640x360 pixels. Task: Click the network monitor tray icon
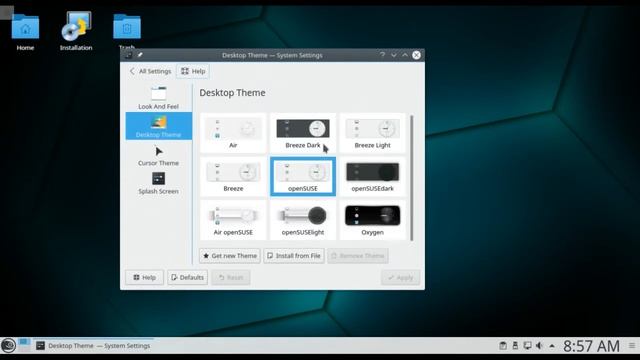(x=527, y=346)
